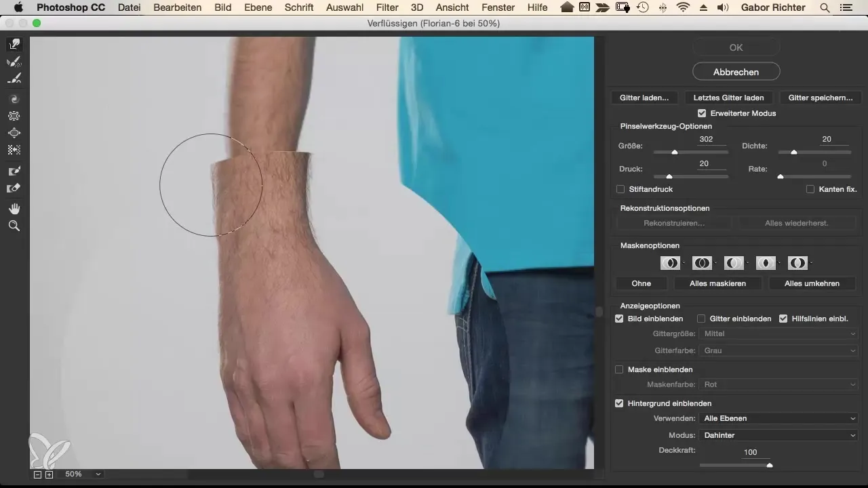Select the Thaw Mask tool
868x488 pixels.
[14, 188]
